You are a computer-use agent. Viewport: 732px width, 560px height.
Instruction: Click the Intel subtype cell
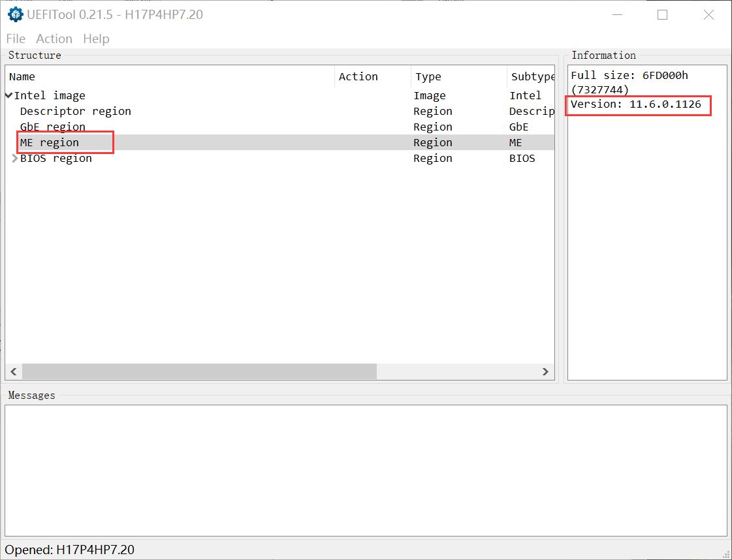click(525, 96)
